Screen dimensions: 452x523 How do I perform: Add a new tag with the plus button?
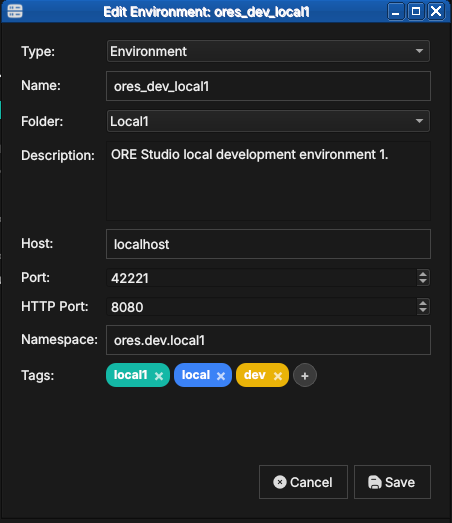point(305,376)
